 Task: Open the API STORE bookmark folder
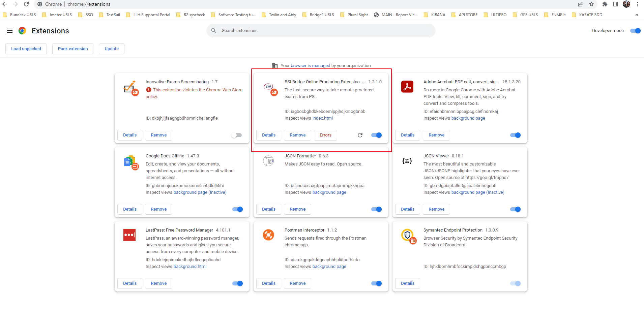click(464, 15)
